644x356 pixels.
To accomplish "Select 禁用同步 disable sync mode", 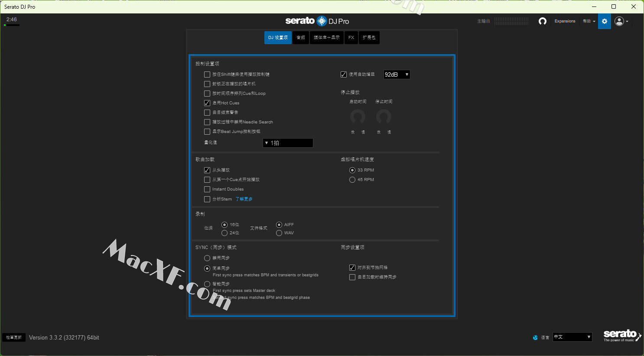I will click(x=207, y=258).
